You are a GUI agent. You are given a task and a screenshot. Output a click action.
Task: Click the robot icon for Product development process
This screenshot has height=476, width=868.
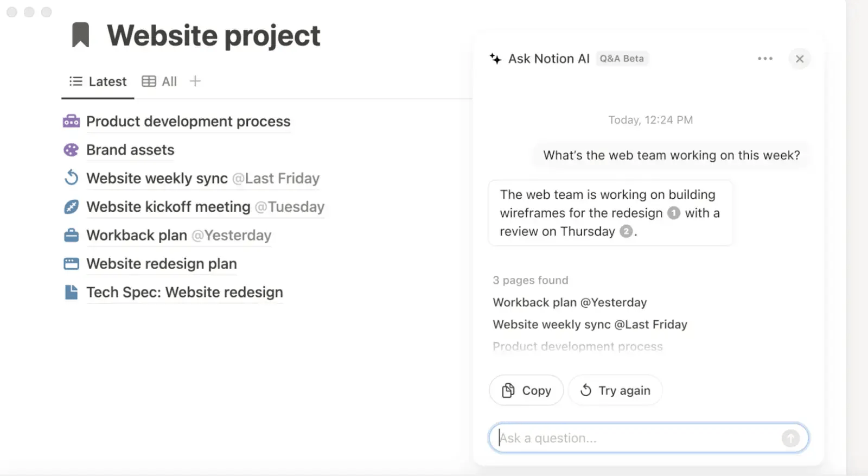click(x=71, y=121)
